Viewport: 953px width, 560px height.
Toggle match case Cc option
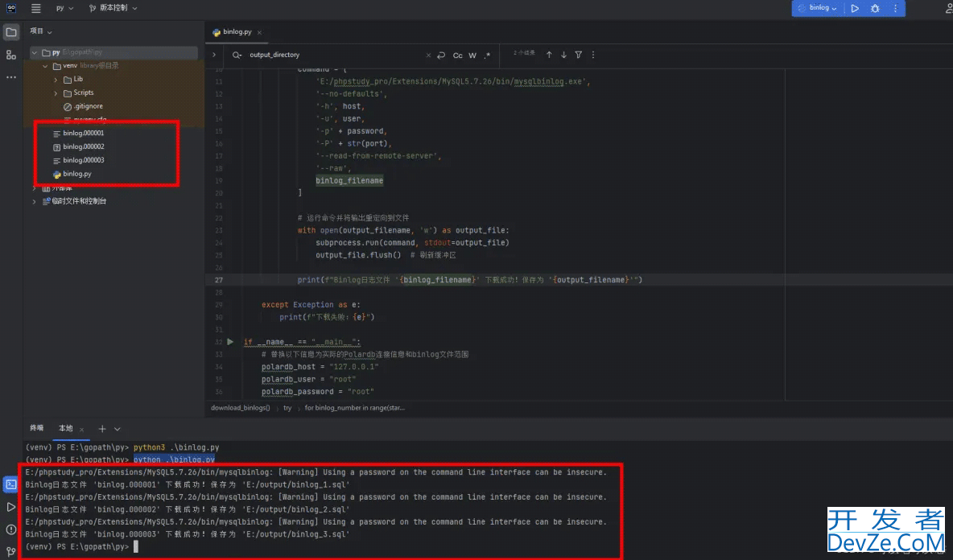458,56
